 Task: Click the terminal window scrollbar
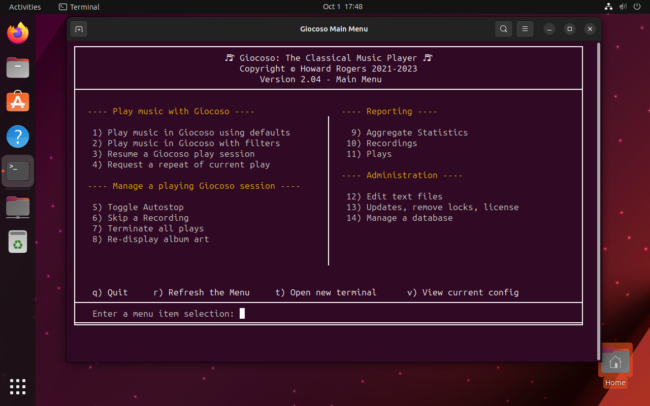tap(598, 201)
